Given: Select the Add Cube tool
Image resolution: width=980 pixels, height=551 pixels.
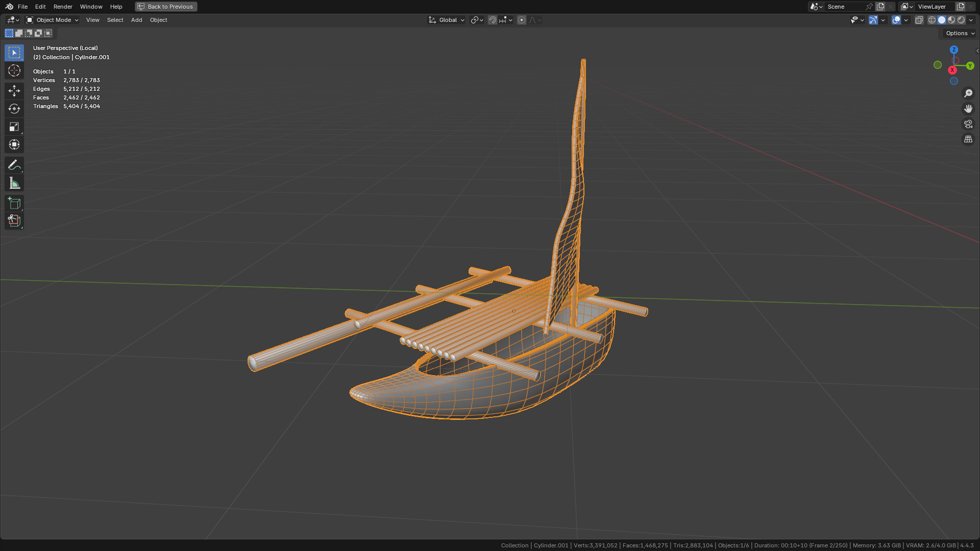Looking at the screenshot, I should [x=14, y=204].
